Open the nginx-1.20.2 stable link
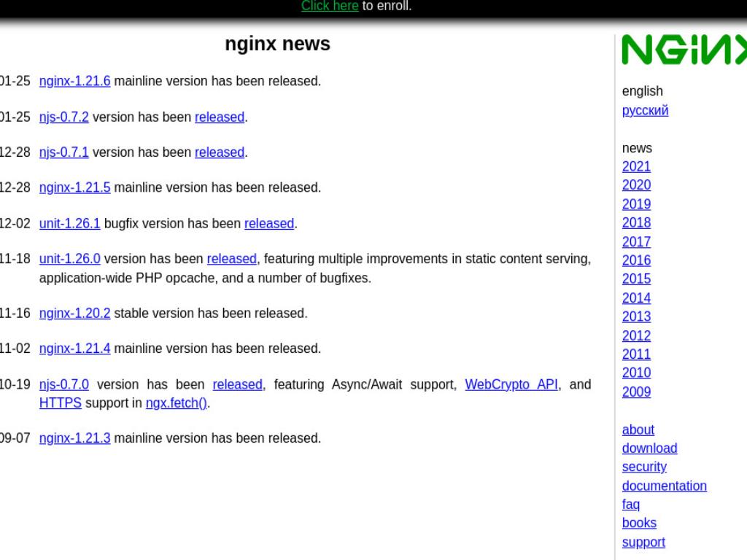The width and height of the screenshot is (747, 560). [75, 314]
